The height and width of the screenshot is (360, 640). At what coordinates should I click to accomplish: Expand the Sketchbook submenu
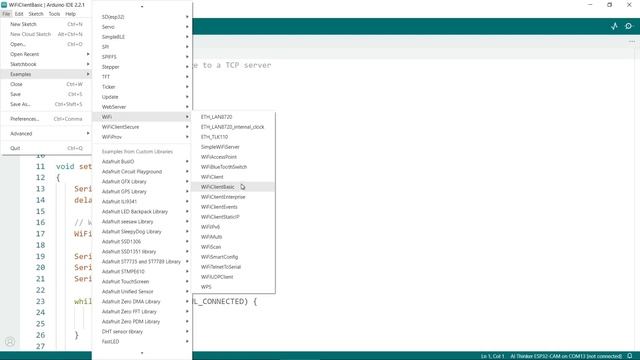pos(46,64)
